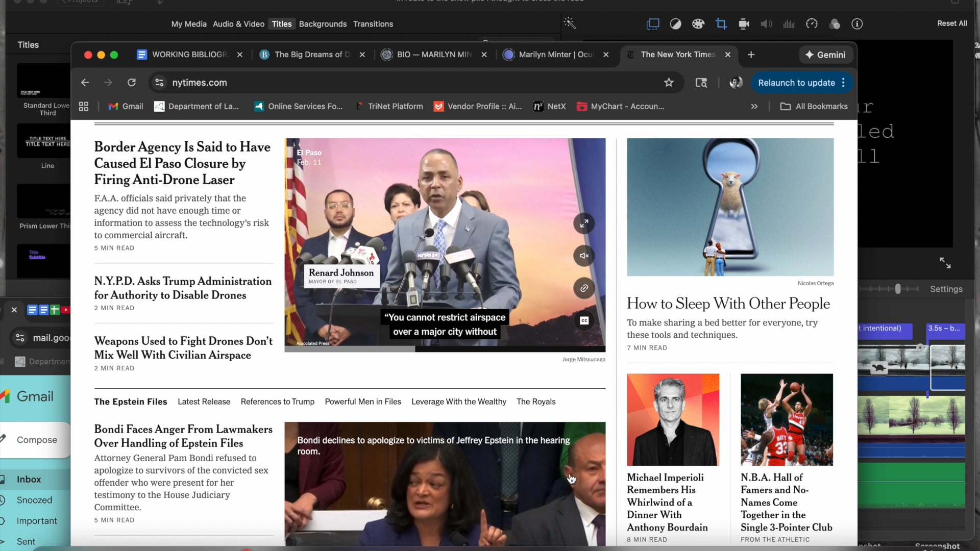Switch to WORKING BIBLIOGR browser tab
The width and height of the screenshot is (980, 551).
click(x=189, y=55)
